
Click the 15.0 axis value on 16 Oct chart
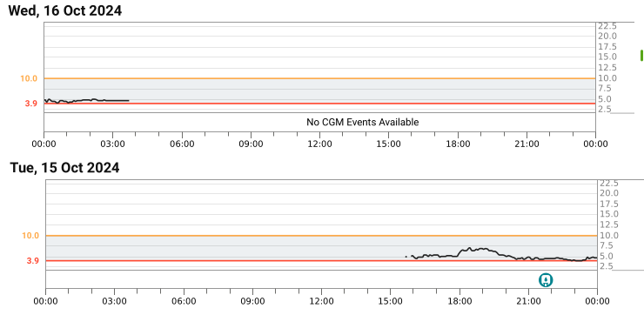point(607,57)
